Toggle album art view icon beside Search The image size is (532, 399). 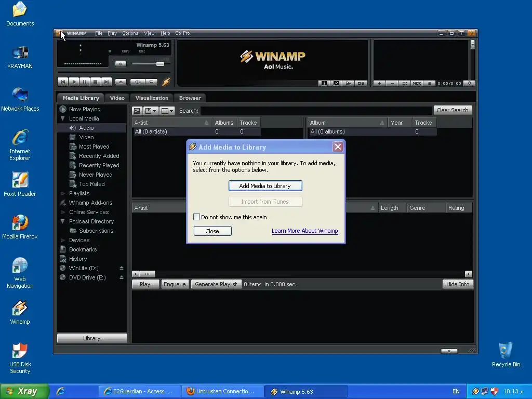click(x=137, y=111)
